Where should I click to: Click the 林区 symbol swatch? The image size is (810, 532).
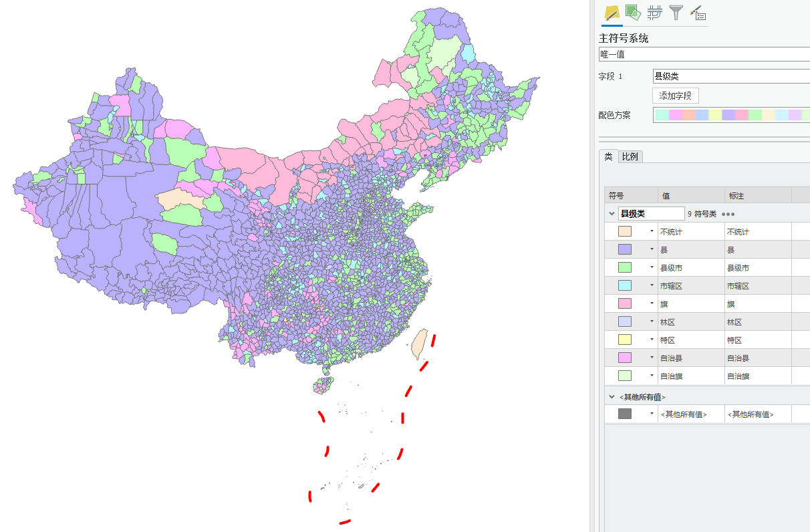[625, 321]
